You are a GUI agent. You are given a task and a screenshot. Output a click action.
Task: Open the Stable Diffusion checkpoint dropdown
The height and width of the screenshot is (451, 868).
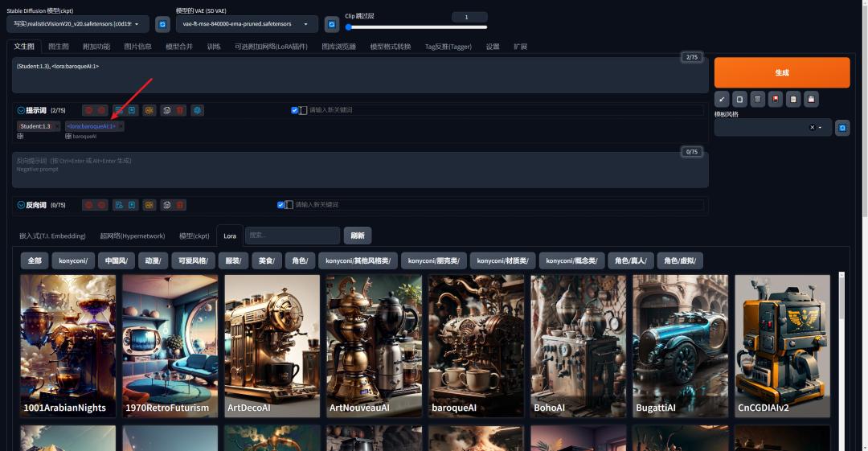pos(78,25)
